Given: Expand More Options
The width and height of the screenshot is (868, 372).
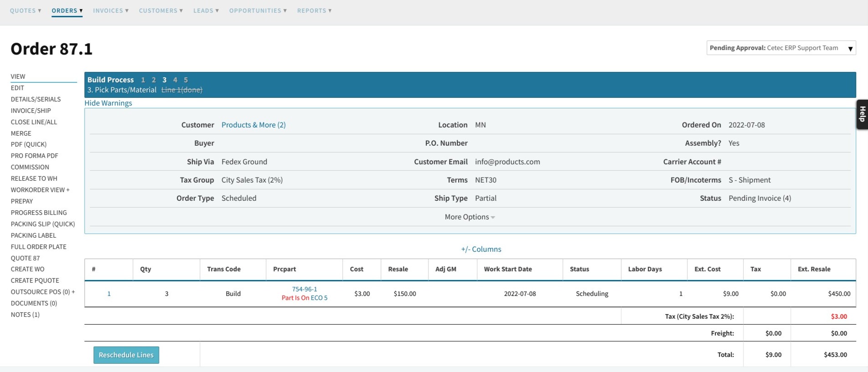Looking at the screenshot, I should click(x=470, y=217).
